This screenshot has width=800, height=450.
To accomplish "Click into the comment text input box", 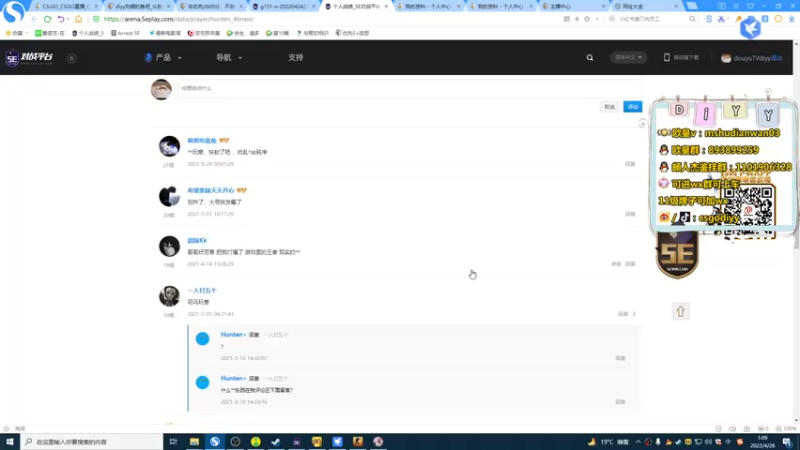I will click(x=410, y=88).
